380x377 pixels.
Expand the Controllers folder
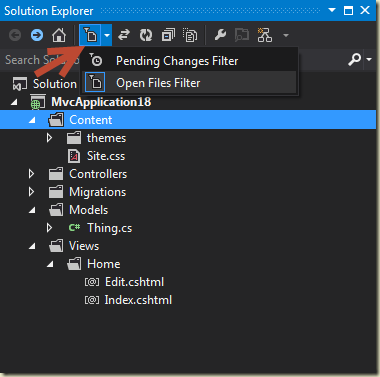pos(31,174)
